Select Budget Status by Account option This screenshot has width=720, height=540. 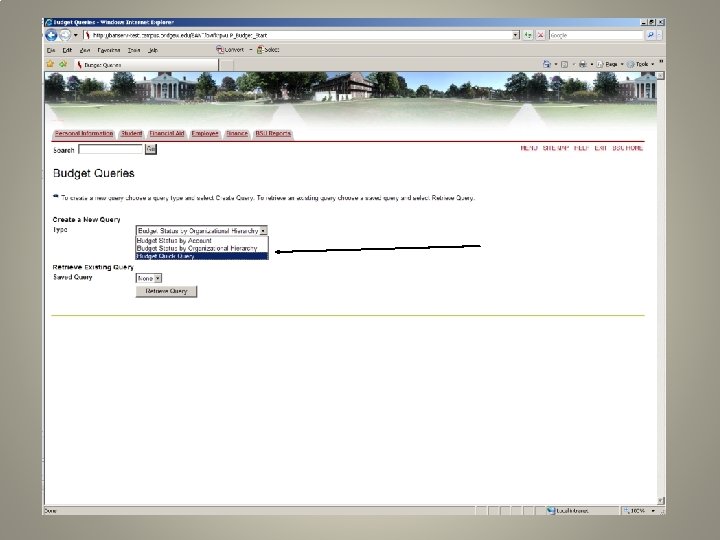click(x=202, y=240)
